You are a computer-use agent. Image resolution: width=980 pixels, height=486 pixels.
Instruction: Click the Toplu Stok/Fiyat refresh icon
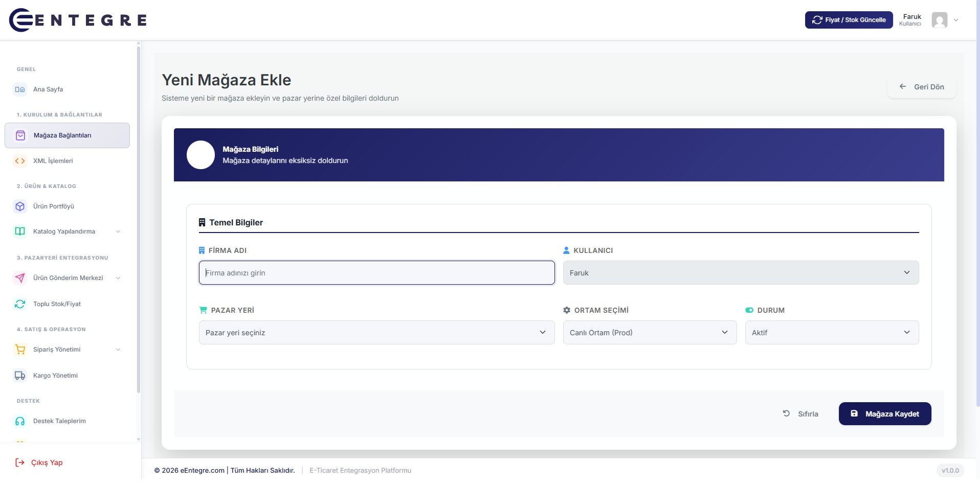pos(20,304)
